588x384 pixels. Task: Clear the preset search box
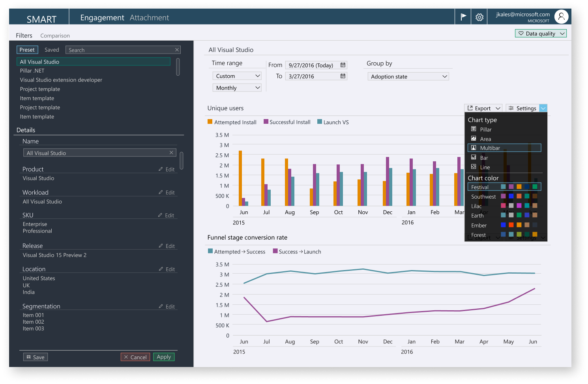click(177, 50)
